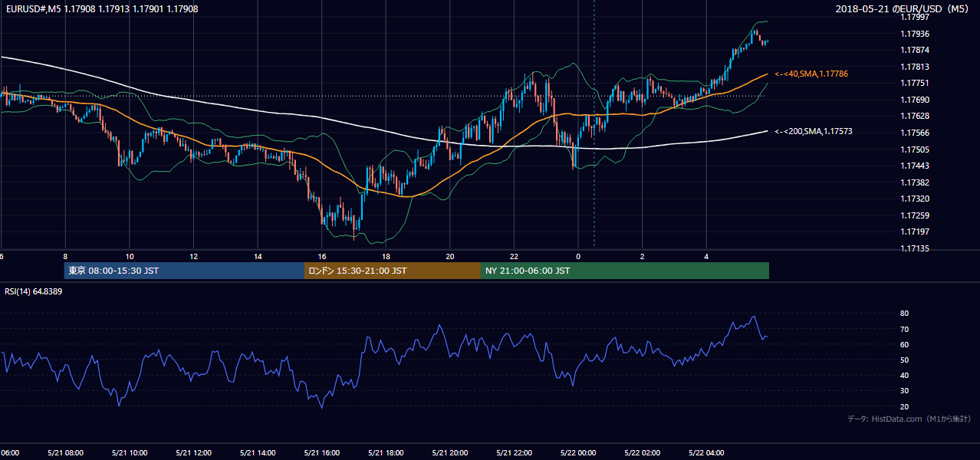Click the NY 21:00-06:00 JST session bar
The image size is (980, 460).
(x=625, y=271)
